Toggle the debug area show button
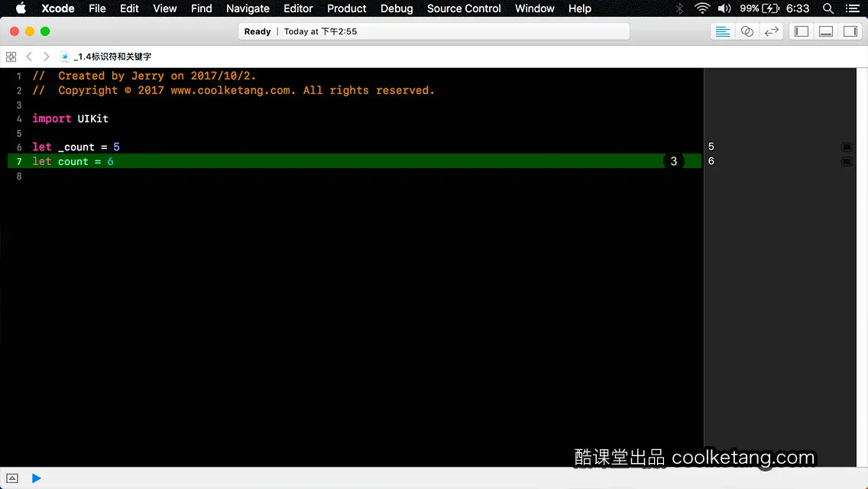 (x=12, y=478)
